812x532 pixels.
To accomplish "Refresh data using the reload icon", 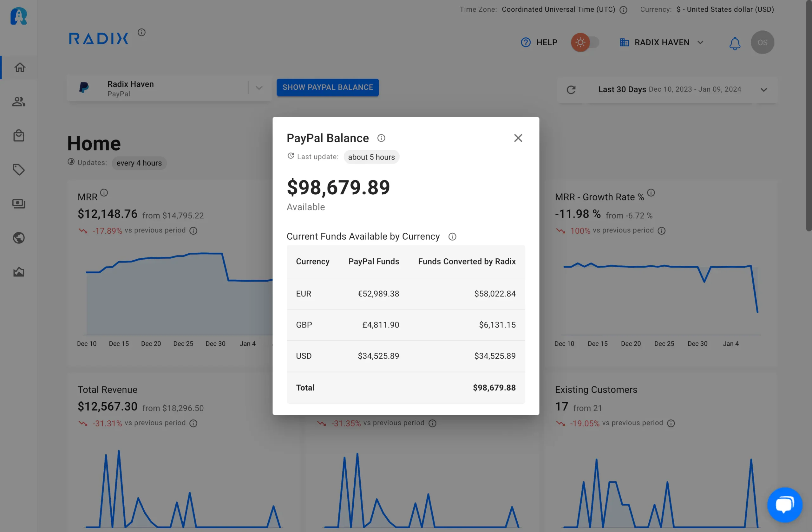I will 572,90.
